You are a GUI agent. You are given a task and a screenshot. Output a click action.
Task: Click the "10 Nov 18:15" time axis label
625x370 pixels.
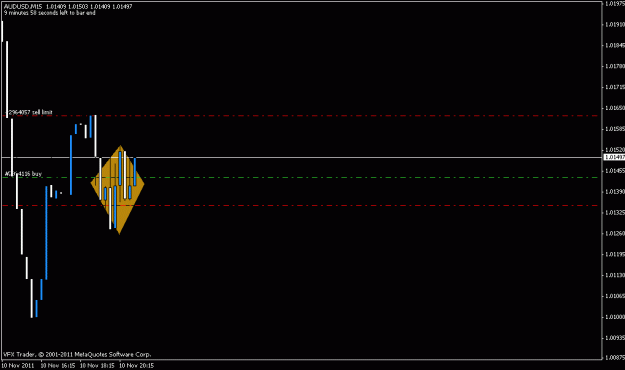point(97,365)
